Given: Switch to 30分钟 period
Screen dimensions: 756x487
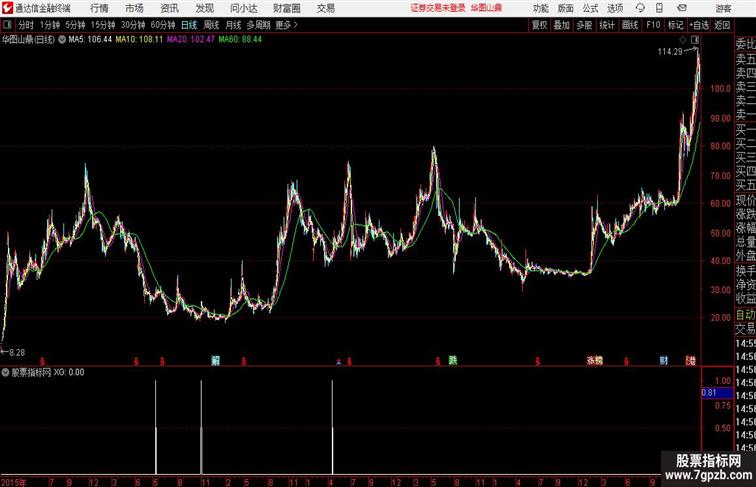Looking at the screenshot, I should point(133,25).
